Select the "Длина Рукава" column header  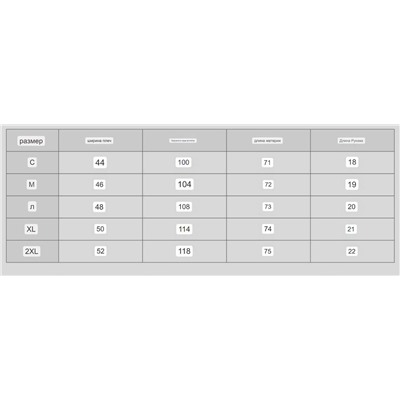click(351, 141)
